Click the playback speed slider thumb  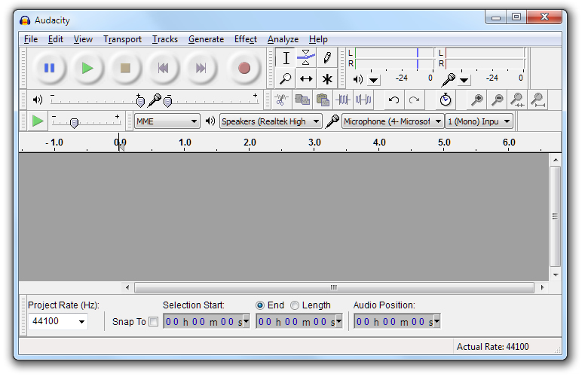tap(74, 123)
